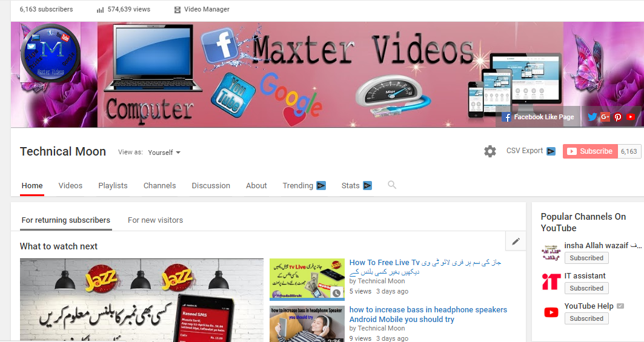Screen dimensions: 644x342
Task: Click subscriber count 6,163 beside Subscribe
Action: [629, 151]
